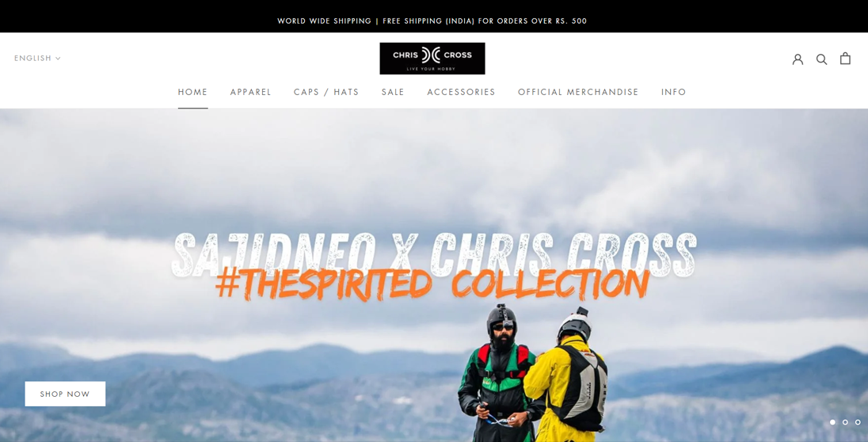Viewport: 868px width, 442px height.
Task: Click the Chris Cross logo
Action: pos(432,58)
